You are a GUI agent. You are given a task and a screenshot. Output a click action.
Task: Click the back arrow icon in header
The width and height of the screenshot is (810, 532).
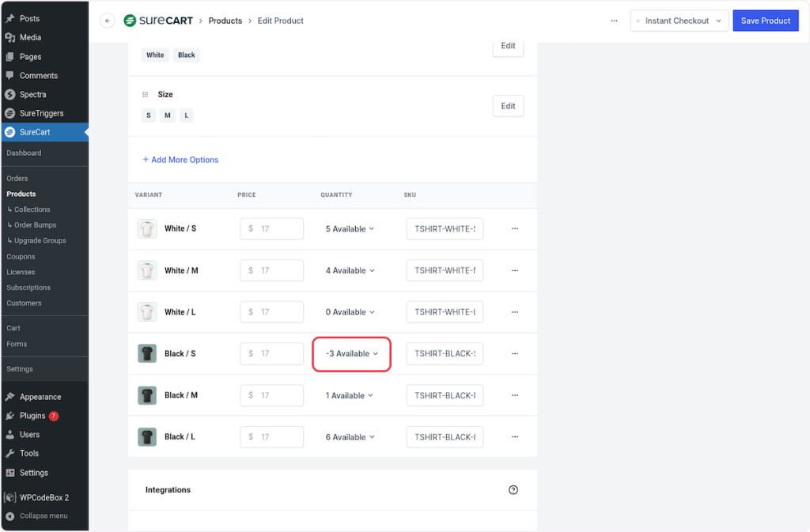108,21
